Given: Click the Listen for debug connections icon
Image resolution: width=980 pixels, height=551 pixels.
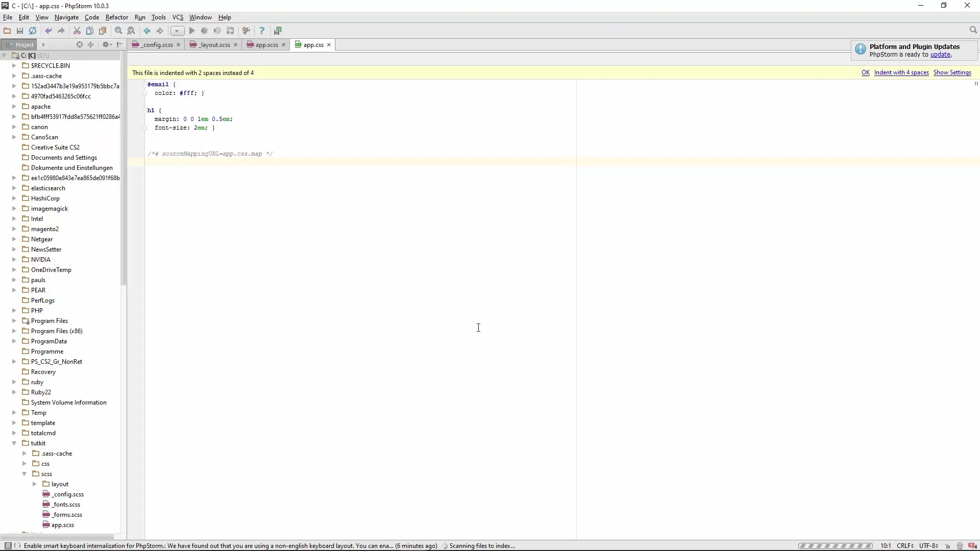Looking at the screenshot, I should [x=230, y=31].
